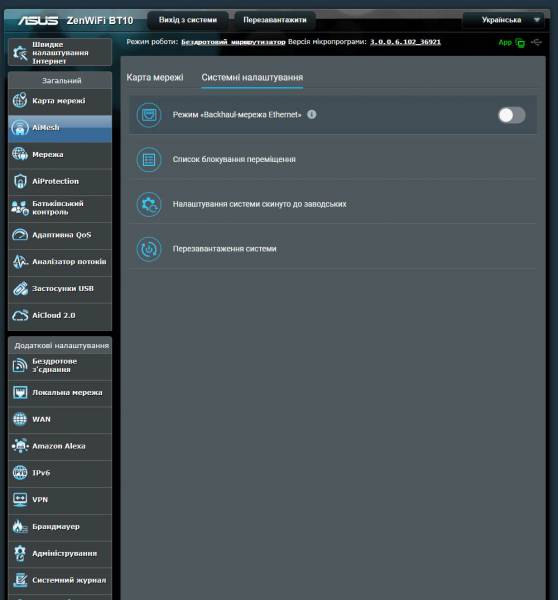Toggle the Ethernet Backhaul mode switch

pyautogui.click(x=512, y=115)
